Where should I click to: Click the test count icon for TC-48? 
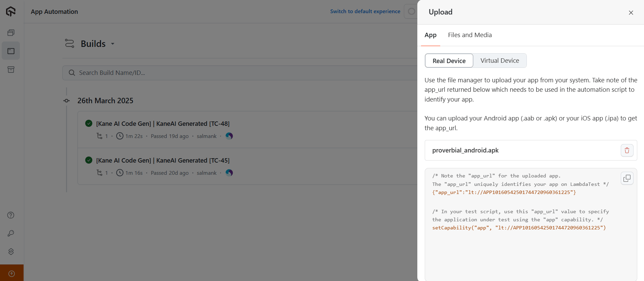click(100, 136)
